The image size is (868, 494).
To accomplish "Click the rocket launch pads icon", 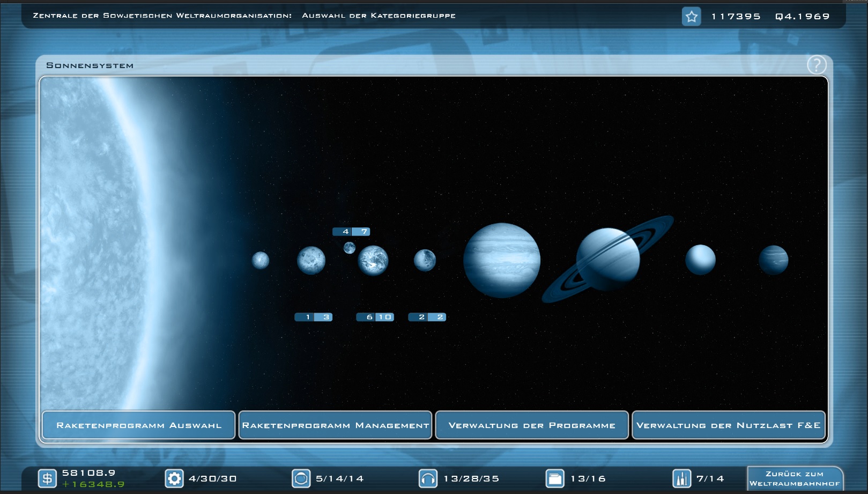I will [x=682, y=478].
